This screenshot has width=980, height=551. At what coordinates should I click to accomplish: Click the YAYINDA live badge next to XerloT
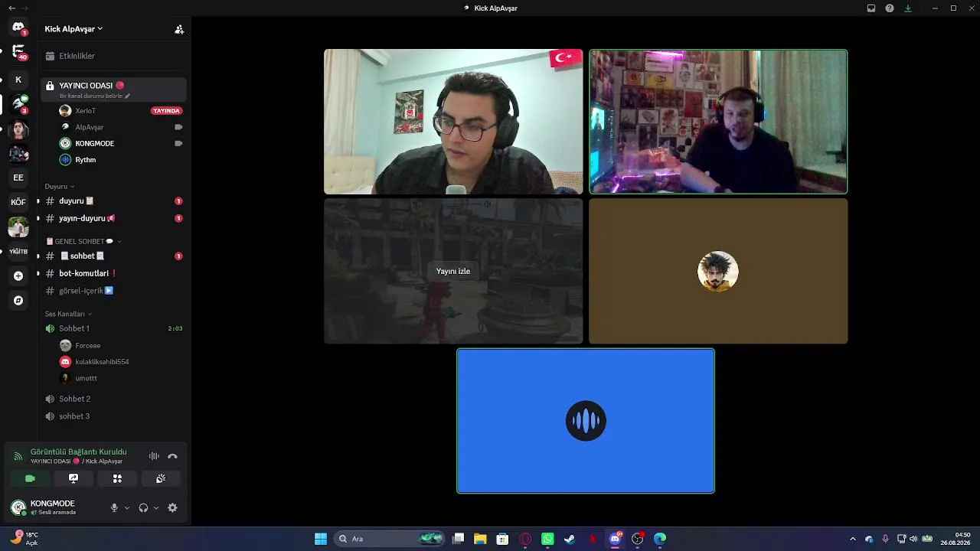pyautogui.click(x=166, y=111)
